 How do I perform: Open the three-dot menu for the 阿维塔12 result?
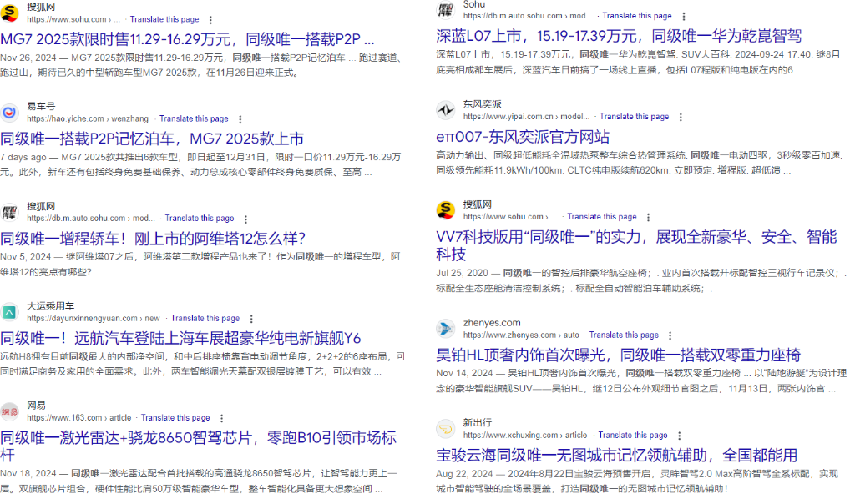click(x=246, y=219)
